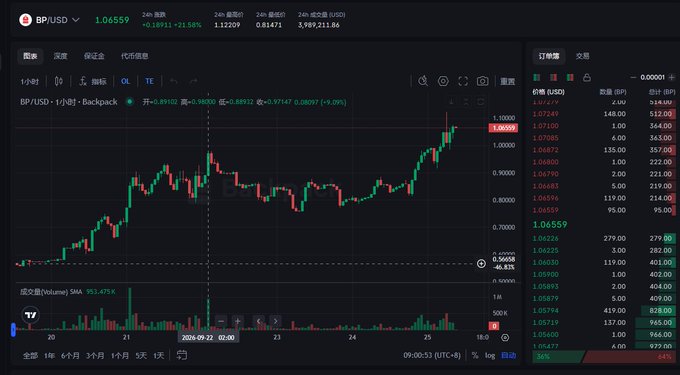Image resolution: width=680 pixels, height=375 pixels.
Task: Enter fullscreen chart mode
Action: 463,81
